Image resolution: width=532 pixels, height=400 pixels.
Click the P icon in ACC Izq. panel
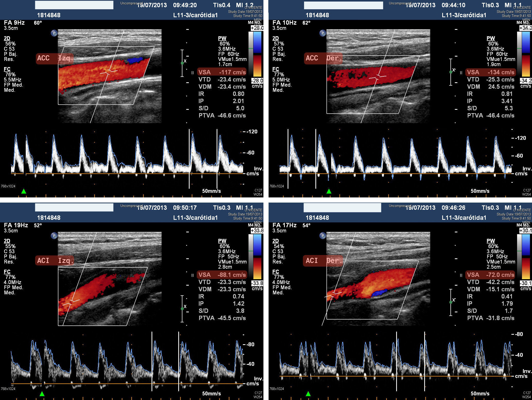pos(54,33)
